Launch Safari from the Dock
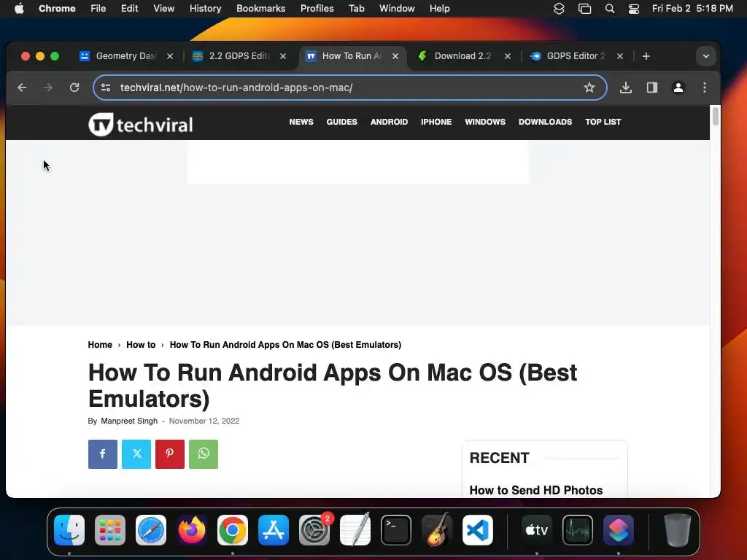This screenshot has height=560, width=747. (x=151, y=530)
